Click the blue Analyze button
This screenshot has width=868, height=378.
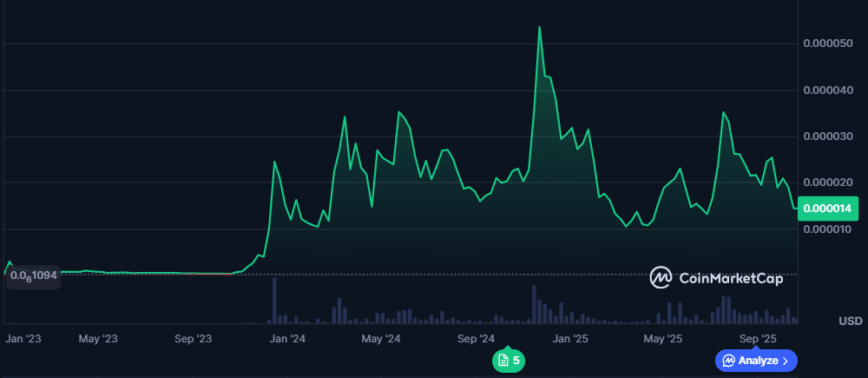(x=755, y=360)
